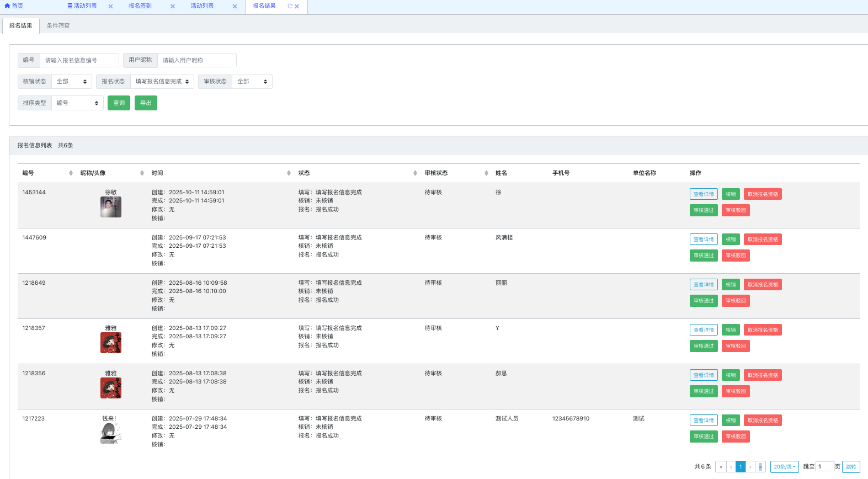The height and width of the screenshot is (479, 868).
Task: Click the refresh icon on 报名结果 tab
Action: tap(290, 7)
